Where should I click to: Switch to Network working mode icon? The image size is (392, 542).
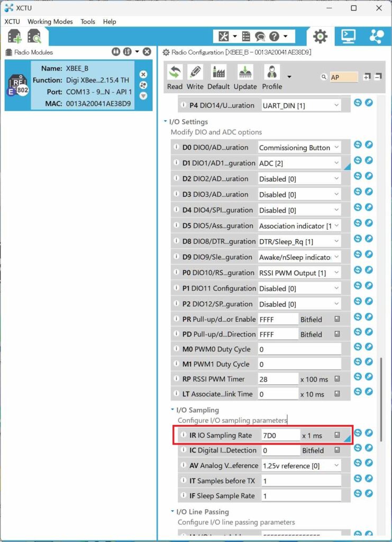click(376, 37)
